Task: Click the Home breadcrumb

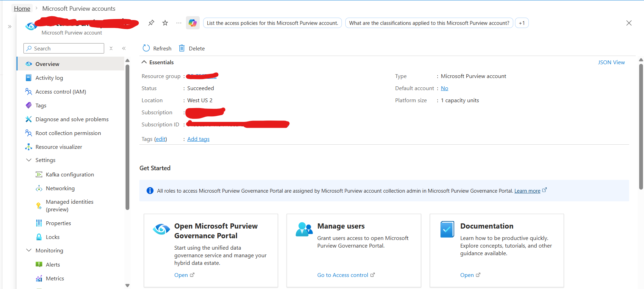Action: [22, 8]
